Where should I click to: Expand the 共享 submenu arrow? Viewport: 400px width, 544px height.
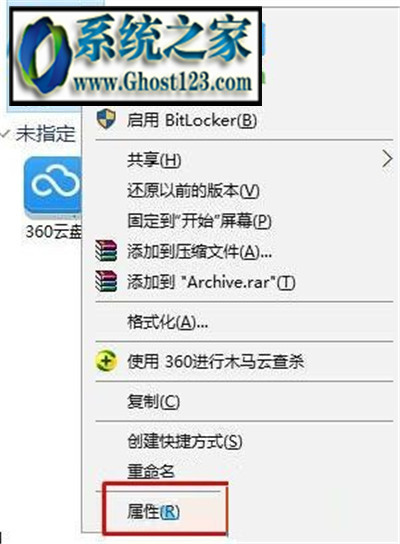coord(387,160)
